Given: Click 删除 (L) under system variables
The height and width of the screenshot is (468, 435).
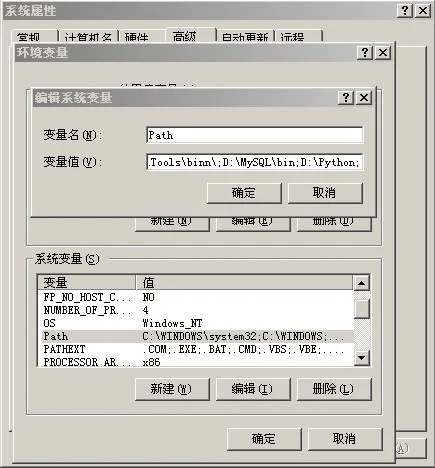Looking at the screenshot, I should 334,389.
